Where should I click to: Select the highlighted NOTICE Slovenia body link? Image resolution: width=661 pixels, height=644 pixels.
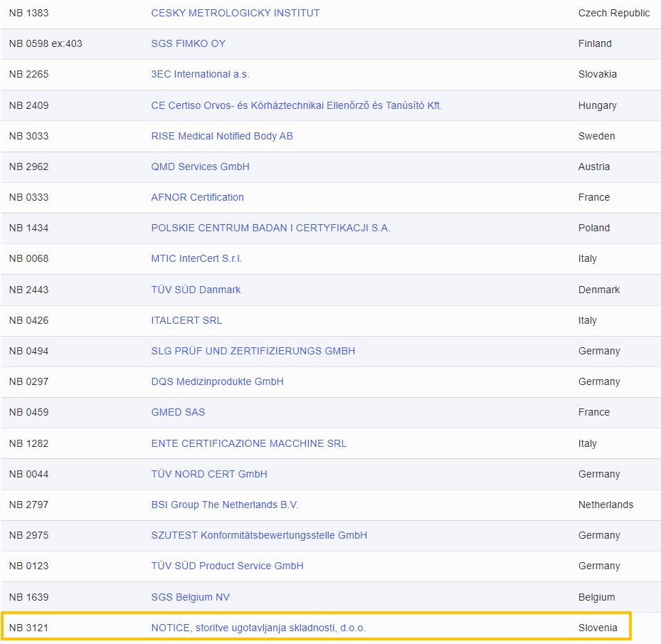(258, 628)
